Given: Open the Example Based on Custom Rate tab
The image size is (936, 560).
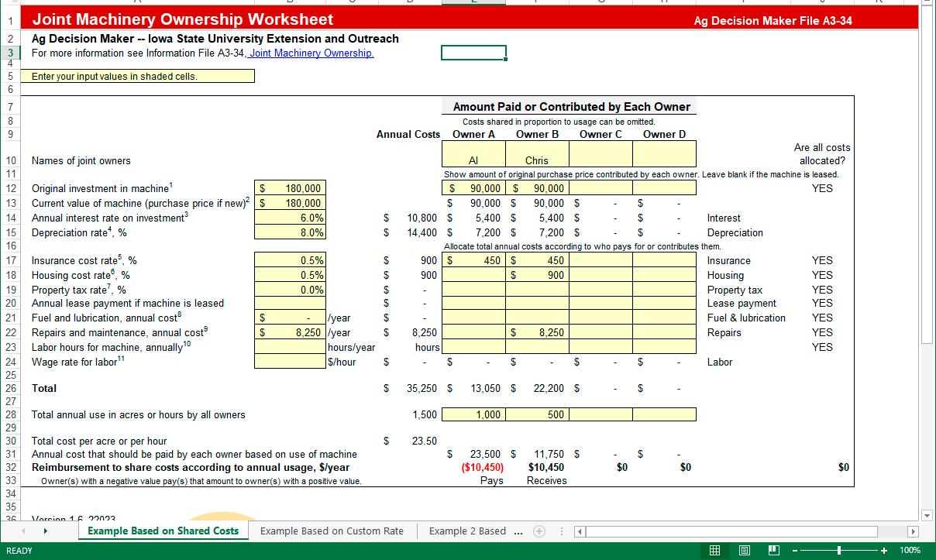Looking at the screenshot, I should click(332, 531).
